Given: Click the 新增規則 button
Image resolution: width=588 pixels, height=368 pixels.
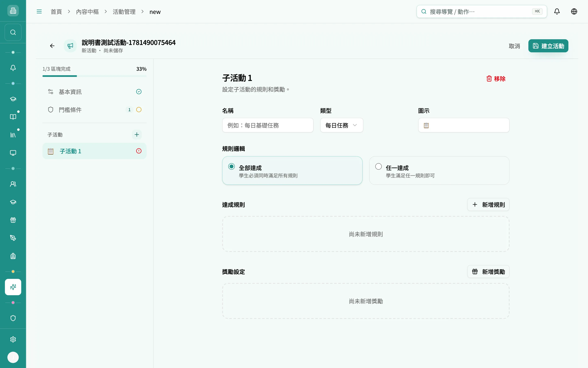Looking at the screenshot, I should tap(488, 205).
